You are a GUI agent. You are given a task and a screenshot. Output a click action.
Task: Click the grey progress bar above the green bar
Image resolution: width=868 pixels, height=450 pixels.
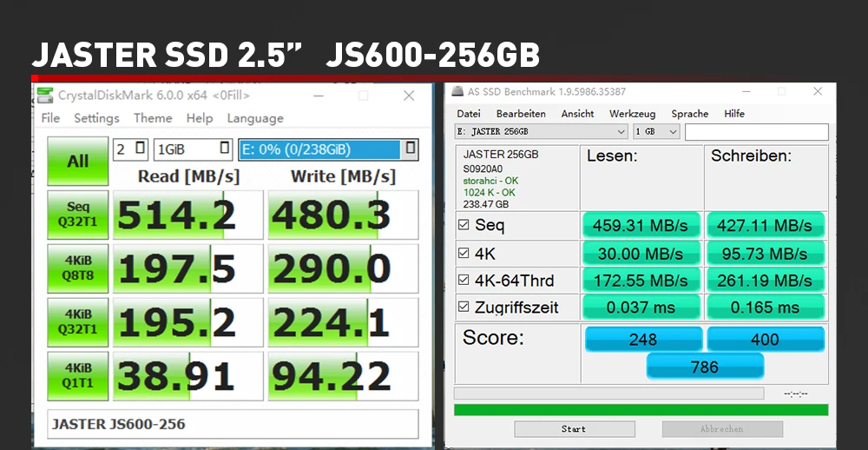click(x=609, y=394)
